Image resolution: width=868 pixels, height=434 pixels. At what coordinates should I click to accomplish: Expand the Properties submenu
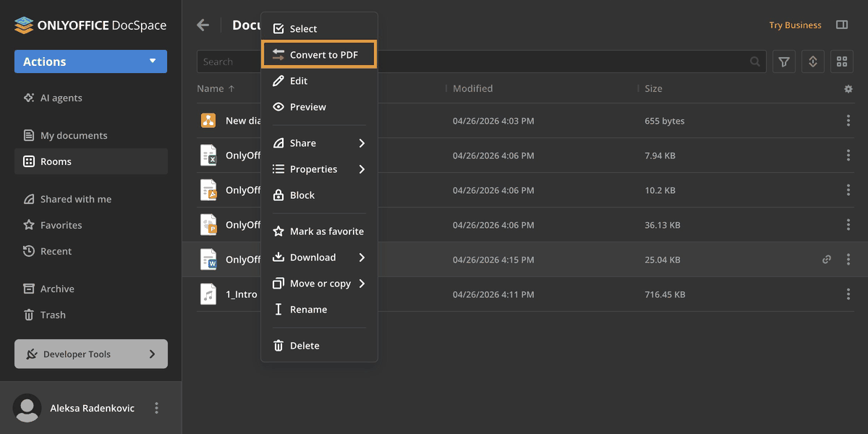pyautogui.click(x=319, y=169)
